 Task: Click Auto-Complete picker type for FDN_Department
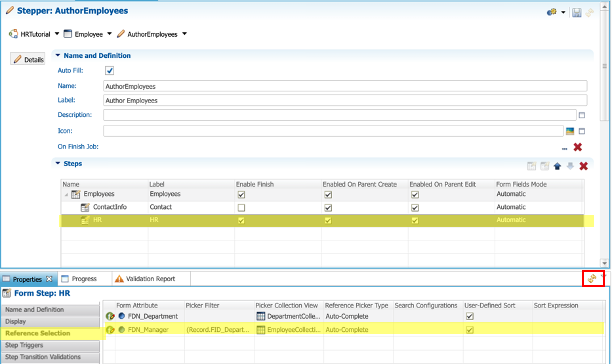[347, 316]
